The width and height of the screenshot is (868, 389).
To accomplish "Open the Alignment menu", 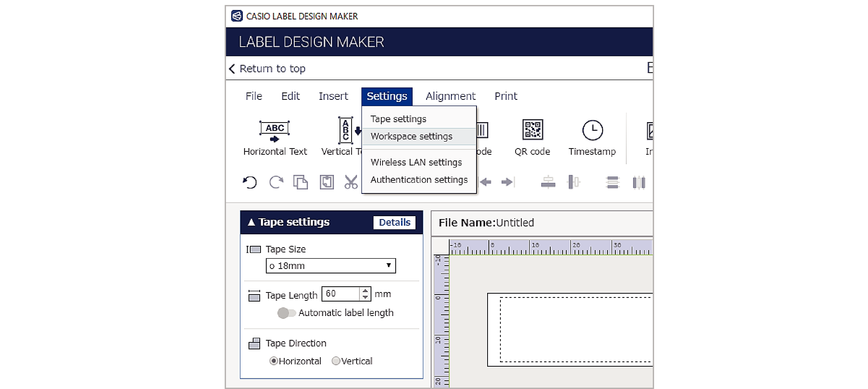I will click(x=450, y=96).
